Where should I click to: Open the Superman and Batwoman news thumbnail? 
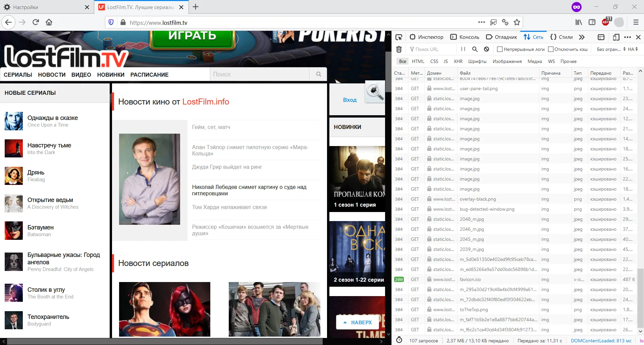[165, 309]
